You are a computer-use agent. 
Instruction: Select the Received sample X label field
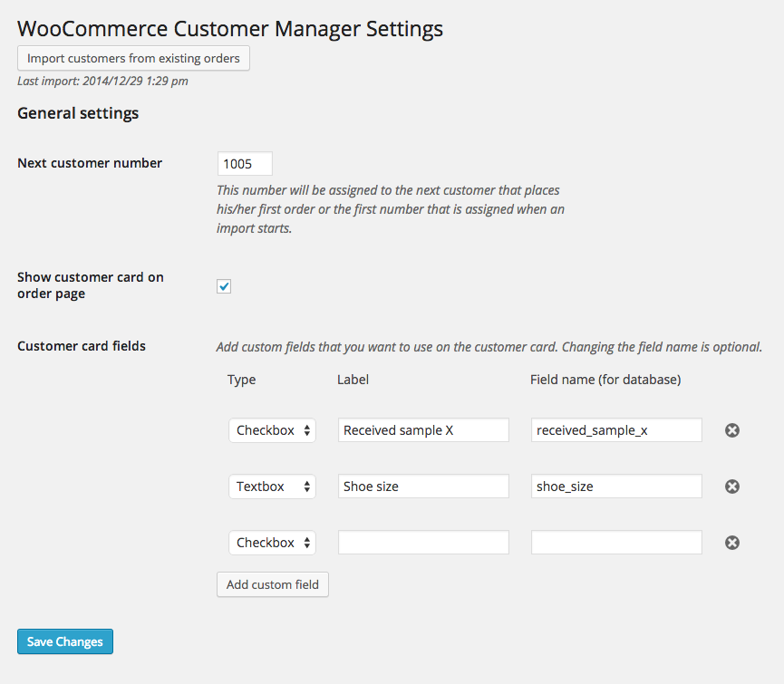click(x=422, y=429)
